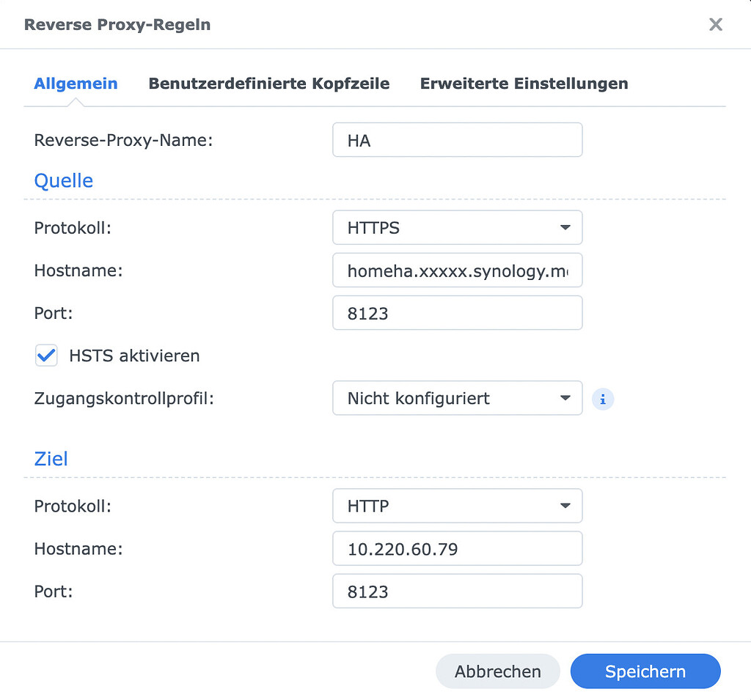This screenshot has height=700, width=751.
Task: Open the Erweiterte Einstellungen tab
Action: click(524, 84)
